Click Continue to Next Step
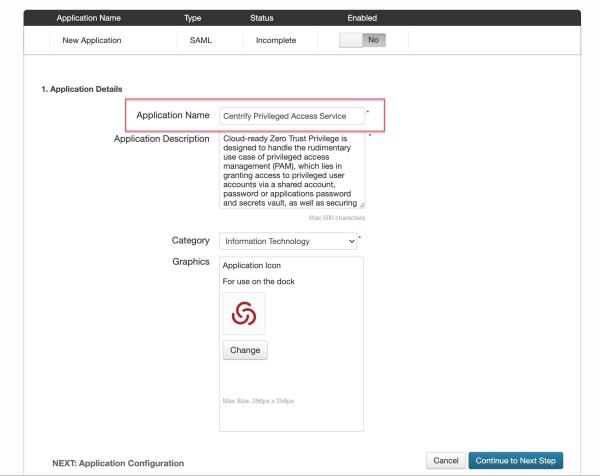Viewport: 600px width, 476px height. tap(515, 460)
